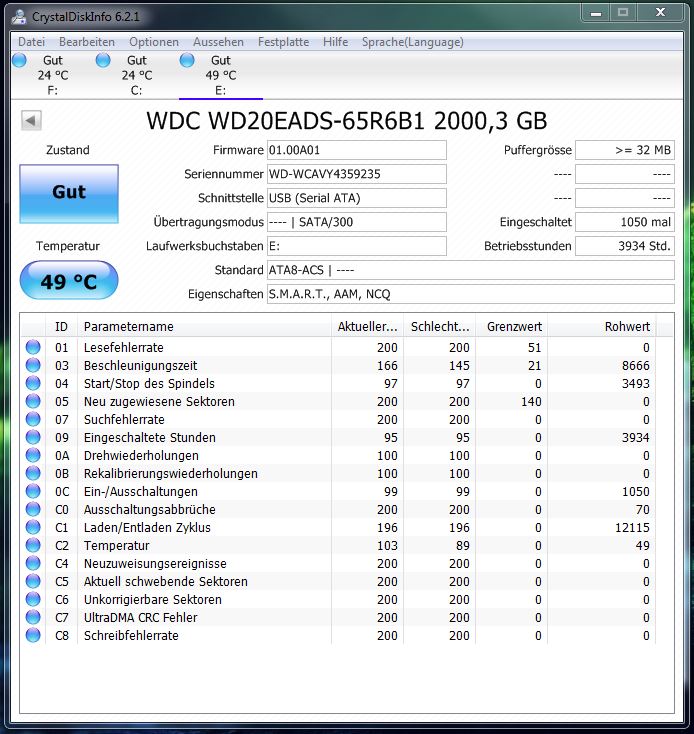
Task: Click the Schnittstelle field USB (Serial ATA)
Action: [x=357, y=198]
